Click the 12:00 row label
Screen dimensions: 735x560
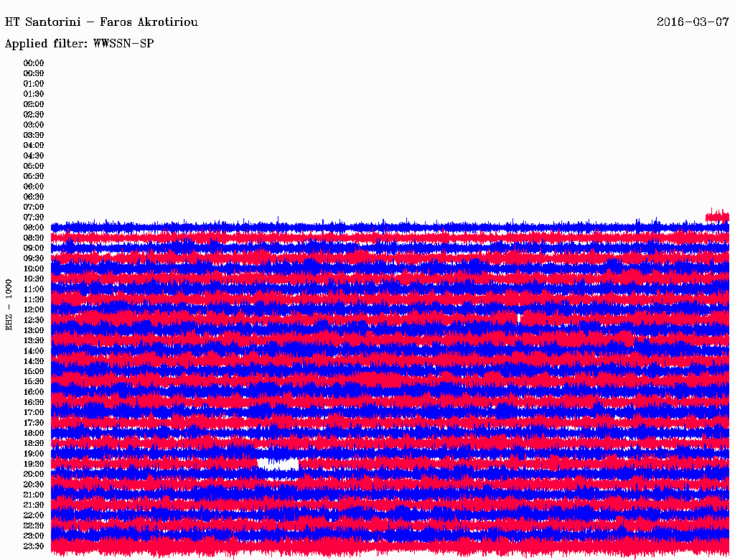click(34, 309)
